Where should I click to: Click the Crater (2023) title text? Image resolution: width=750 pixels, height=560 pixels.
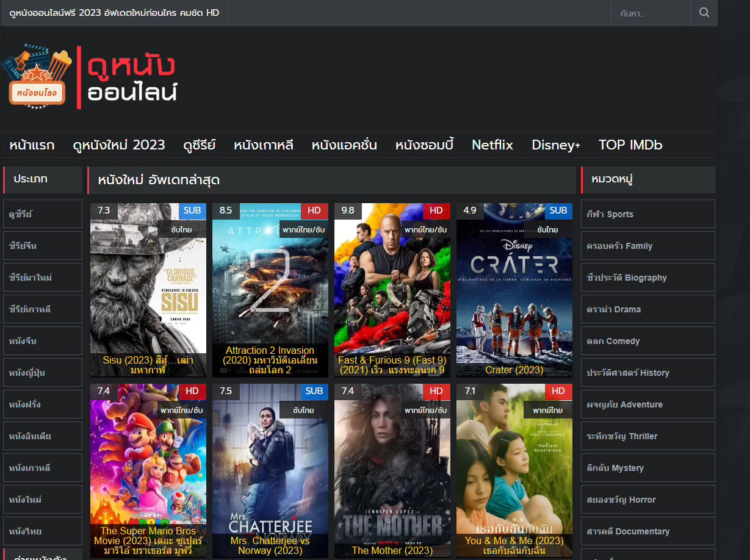tap(514, 370)
